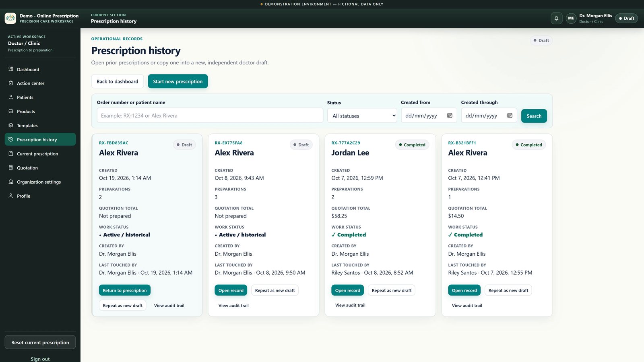
Task: View audit trail for RX-E0775FA8
Action: [x=233, y=306]
